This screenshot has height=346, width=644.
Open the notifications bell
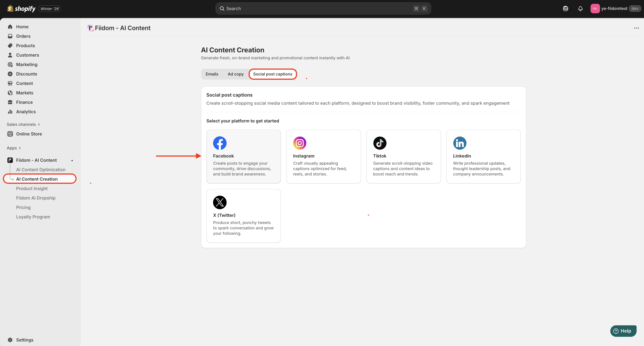pyautogui.click(x=580, y=9)
